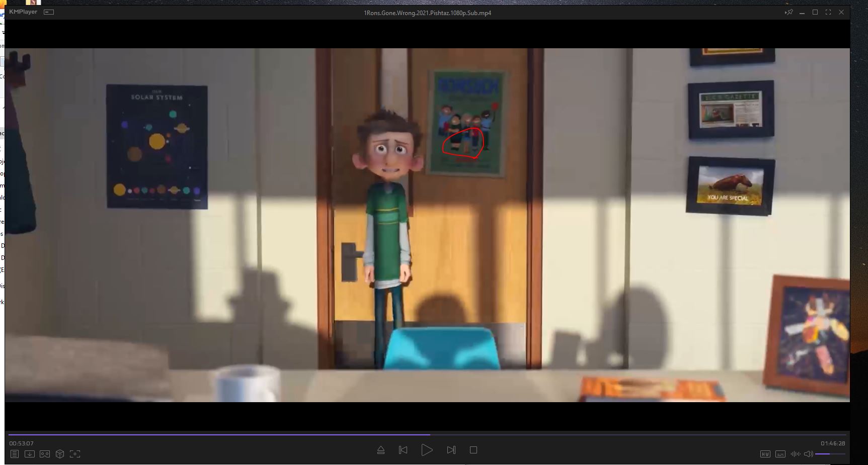The width and height of the screenshot is (868, 465).
Task: Enter fullscreen mode from title bar
Action: point(828,12)
